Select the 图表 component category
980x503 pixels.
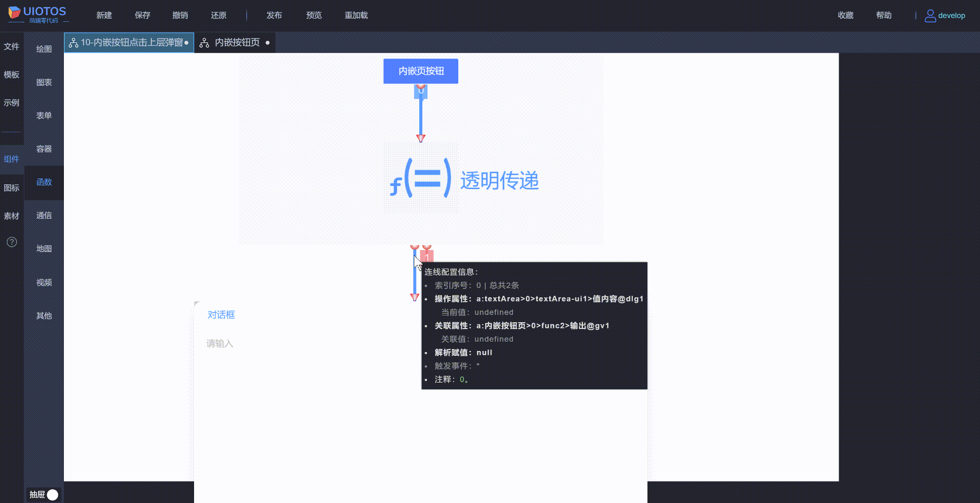click(44, 82)
